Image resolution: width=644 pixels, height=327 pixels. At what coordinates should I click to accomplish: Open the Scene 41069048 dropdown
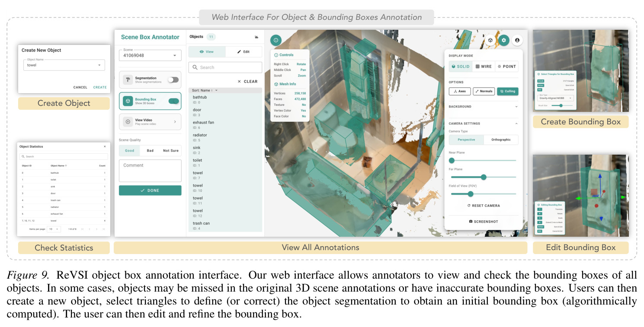pyautogui.click(x=150, y=55)
